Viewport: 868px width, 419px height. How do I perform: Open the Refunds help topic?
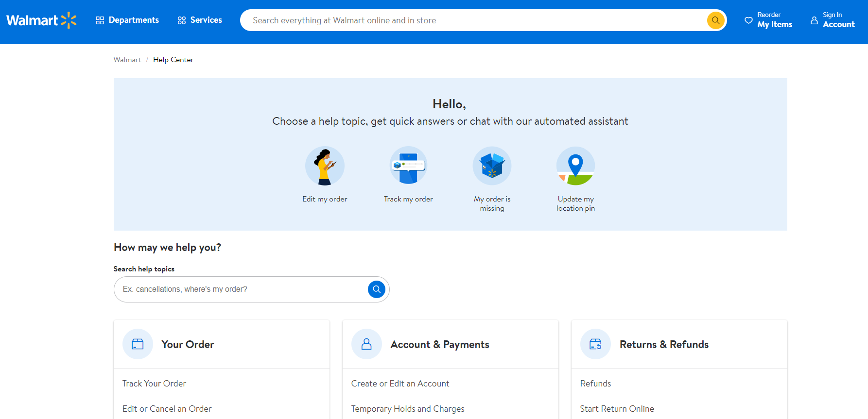595,384
